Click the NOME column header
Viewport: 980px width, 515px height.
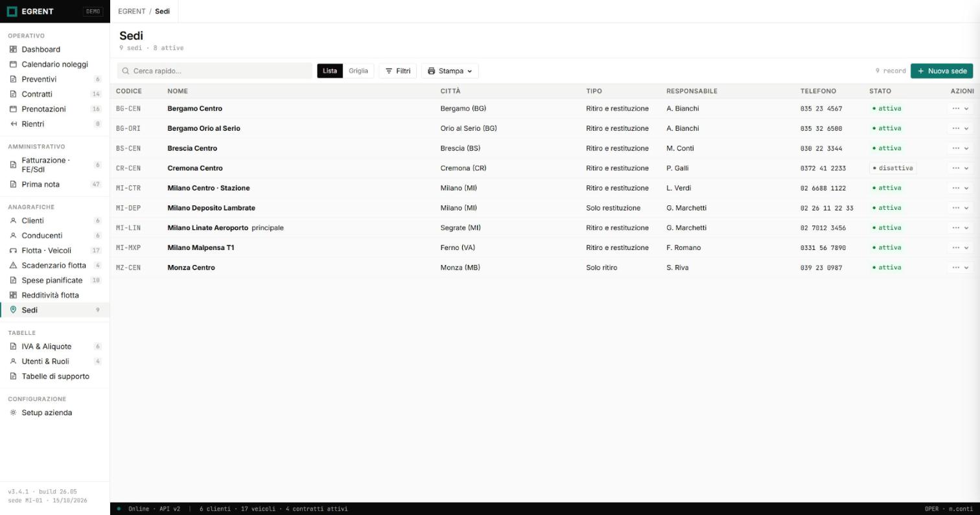pyautogui.click(x=178, y=91)
